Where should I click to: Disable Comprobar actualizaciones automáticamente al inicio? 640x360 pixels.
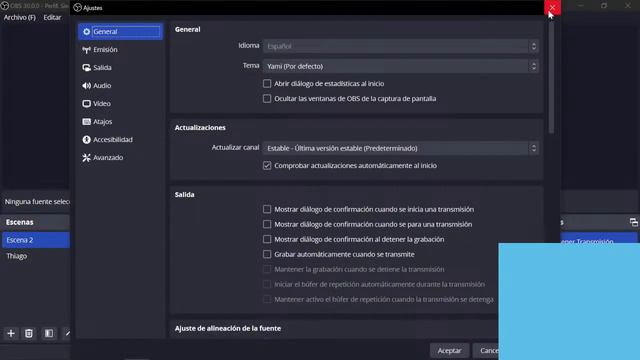[267, 165]
